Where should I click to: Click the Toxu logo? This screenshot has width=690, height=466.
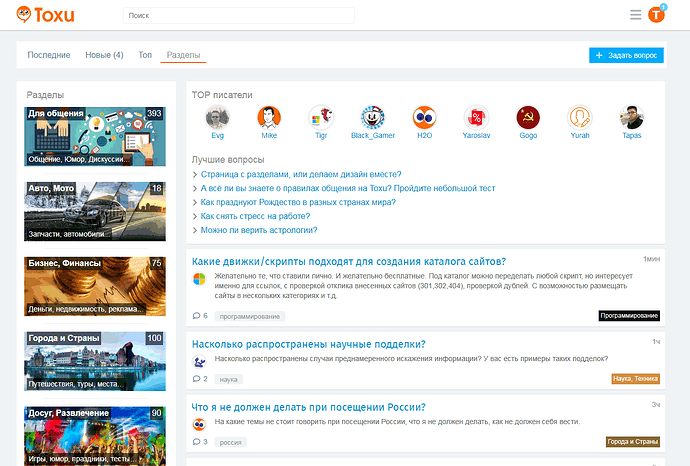coord(45,15)
